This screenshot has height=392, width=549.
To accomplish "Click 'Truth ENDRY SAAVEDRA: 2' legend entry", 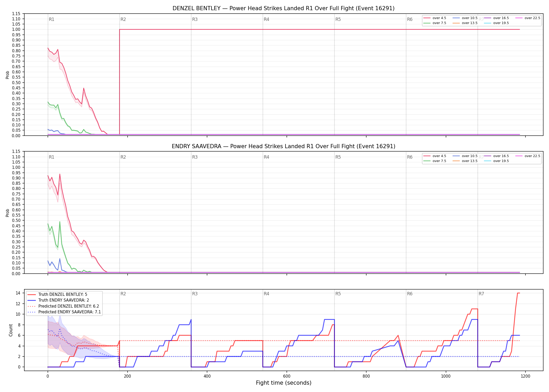I will coord(58,300).
